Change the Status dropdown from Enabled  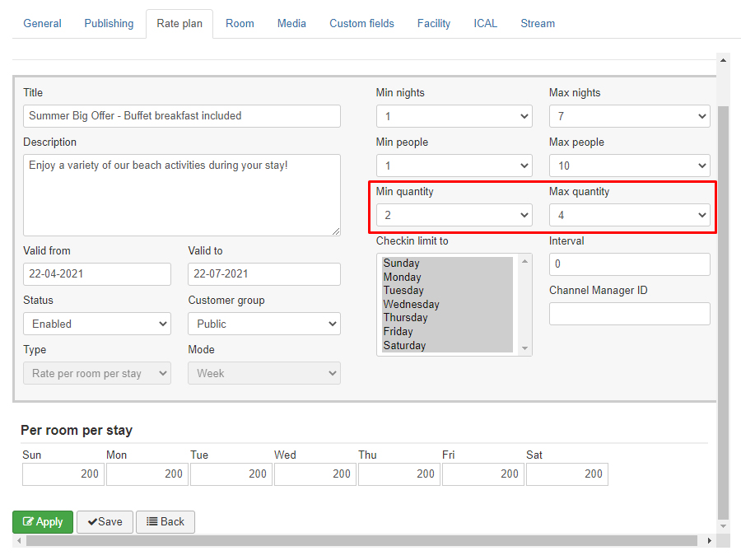96,324
